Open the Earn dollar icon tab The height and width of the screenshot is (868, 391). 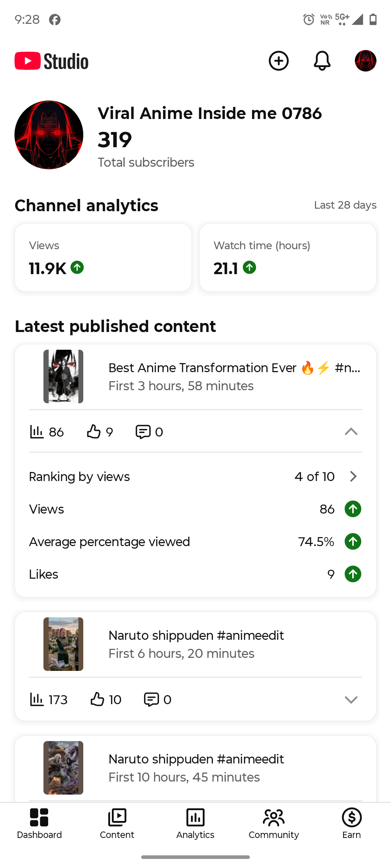point(352,824)
